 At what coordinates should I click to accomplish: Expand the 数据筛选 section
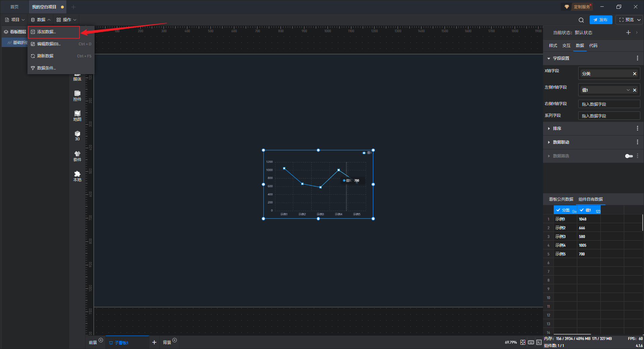point(549,156)
